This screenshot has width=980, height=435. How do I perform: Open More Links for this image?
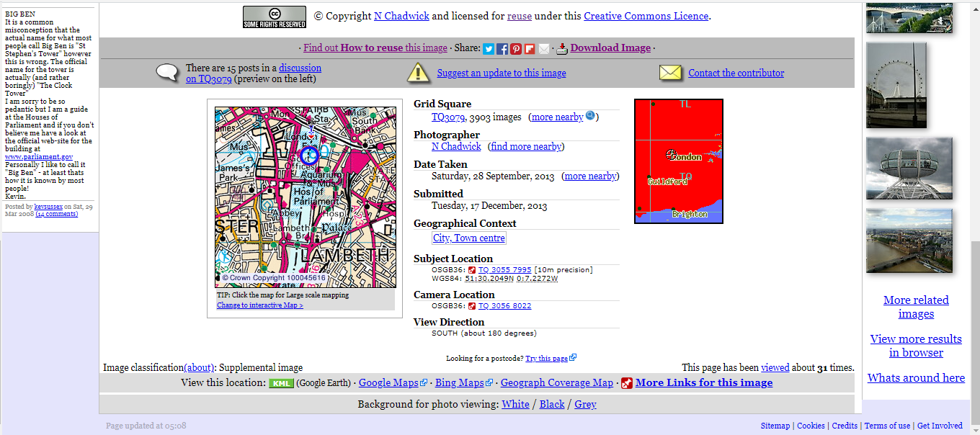[x=704, y=382]
